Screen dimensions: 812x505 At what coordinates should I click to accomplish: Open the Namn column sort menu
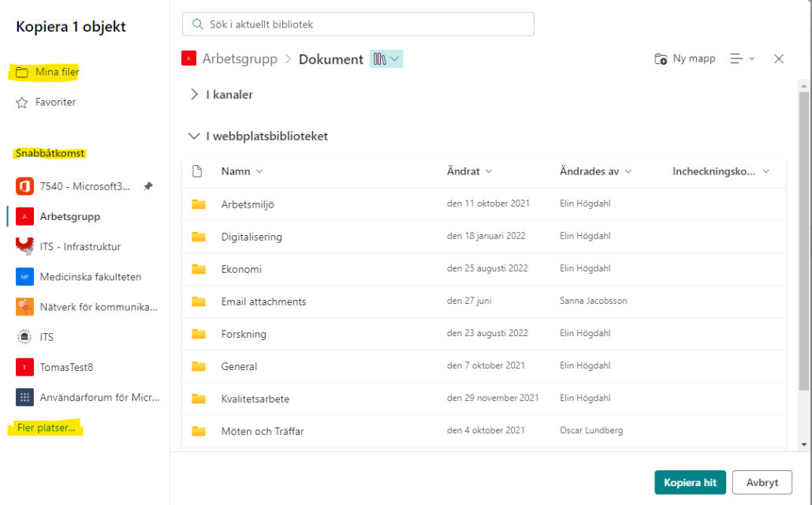[259, 171]
